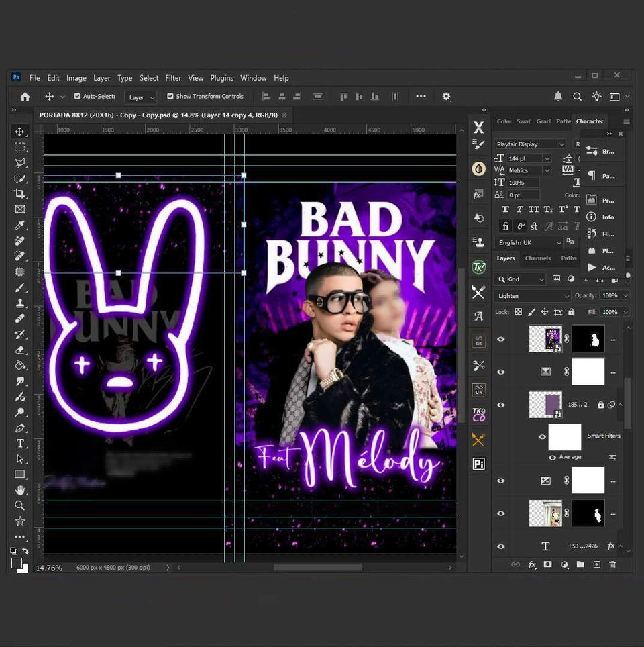Open the Kind layer filter dropdown
Viewport: 644px width, 647px height.
click(x=520, y=279)
